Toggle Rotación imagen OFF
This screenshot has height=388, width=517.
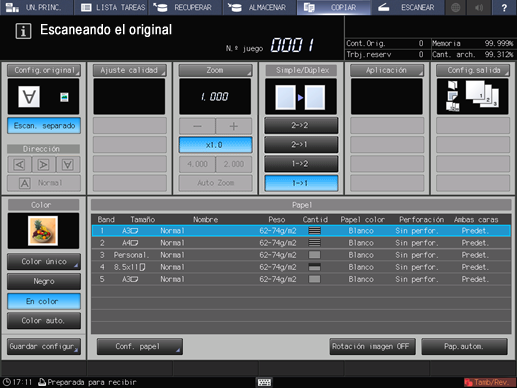click(373, 347)
